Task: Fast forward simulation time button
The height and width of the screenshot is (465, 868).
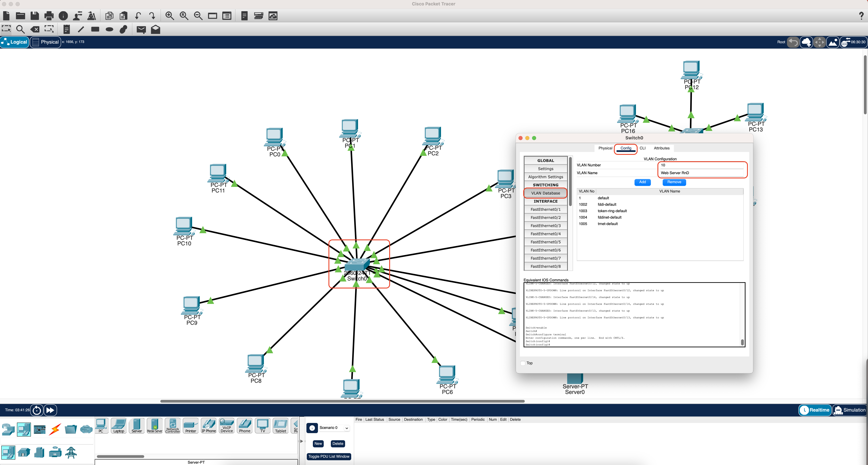Action: click(50, 410)
